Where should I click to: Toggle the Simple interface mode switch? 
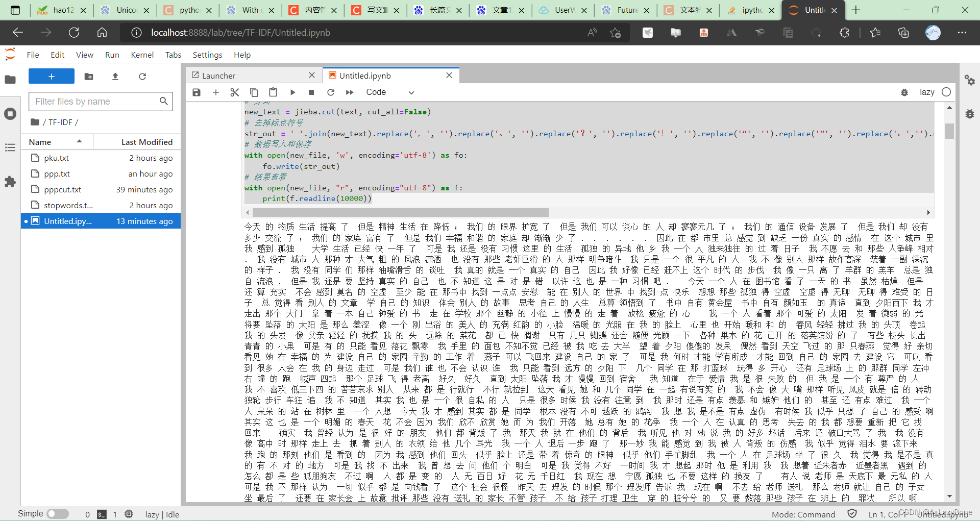[x=58, y=514]
